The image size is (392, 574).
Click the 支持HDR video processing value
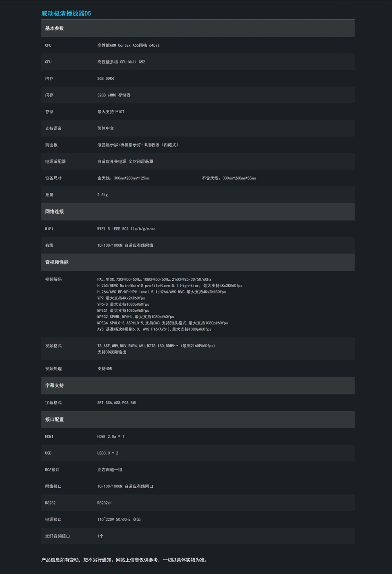105,369
